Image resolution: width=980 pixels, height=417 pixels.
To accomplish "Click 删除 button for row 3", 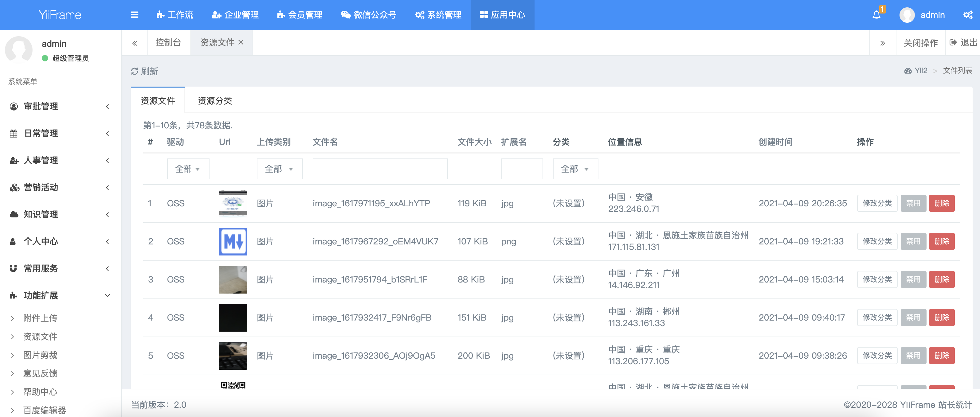I will pyautogui.click(x=941, y=279).
